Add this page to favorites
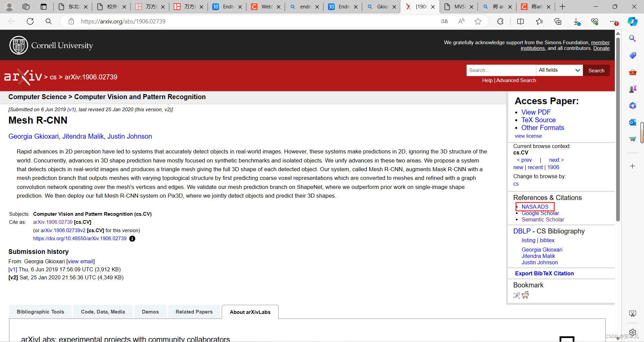Image resolution: width=644 pixels, height=342 pixels. tap(478, 21)
